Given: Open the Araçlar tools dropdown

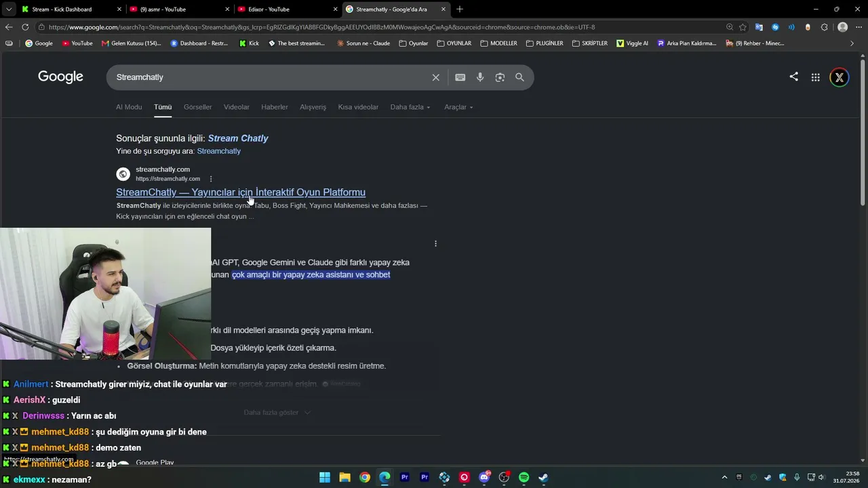Looking at the screenshot, I should click(x=458, y=107).
